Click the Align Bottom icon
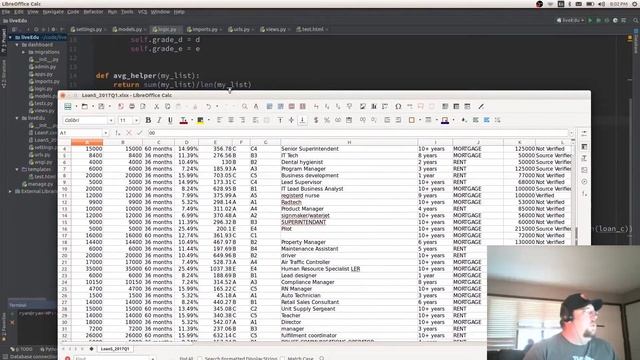 302,120
